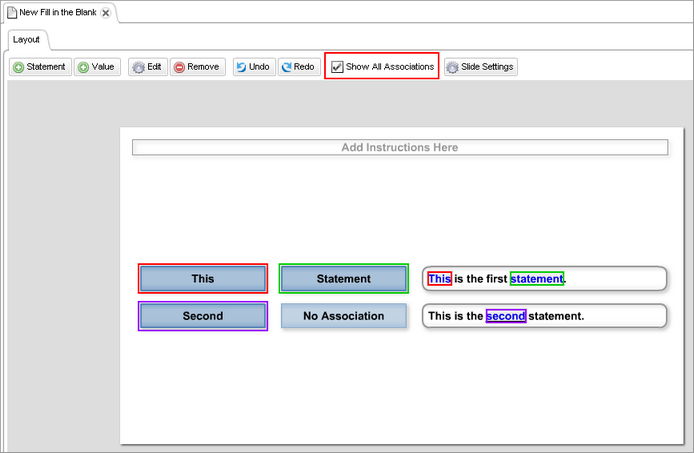This screenshot has height=453, width=694.
Task: Open Slide Settings
Action: tap(480, 67)
